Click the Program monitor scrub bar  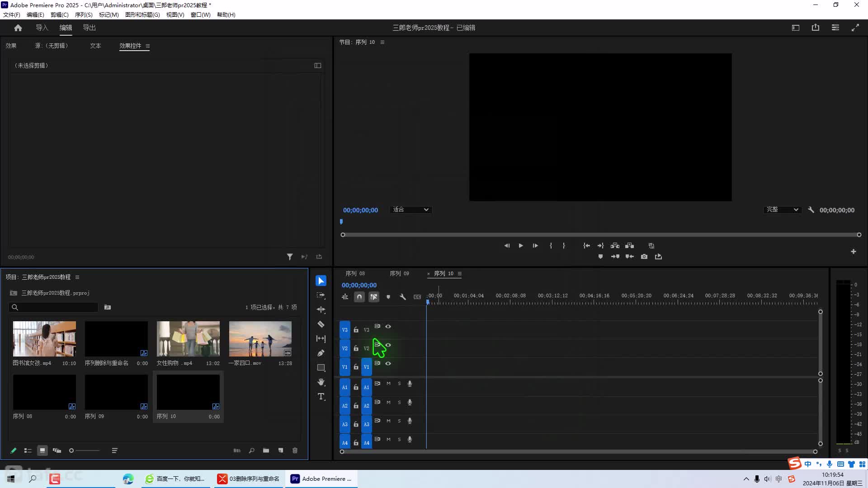tap(601, 235)
